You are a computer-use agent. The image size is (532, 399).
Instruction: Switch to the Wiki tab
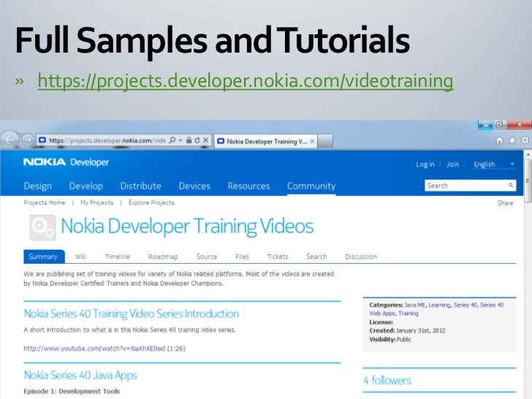80,256
